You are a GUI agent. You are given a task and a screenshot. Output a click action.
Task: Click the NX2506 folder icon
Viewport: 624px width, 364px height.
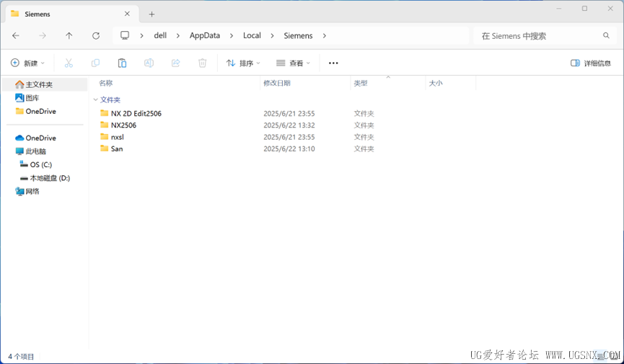tap(105, 125)
